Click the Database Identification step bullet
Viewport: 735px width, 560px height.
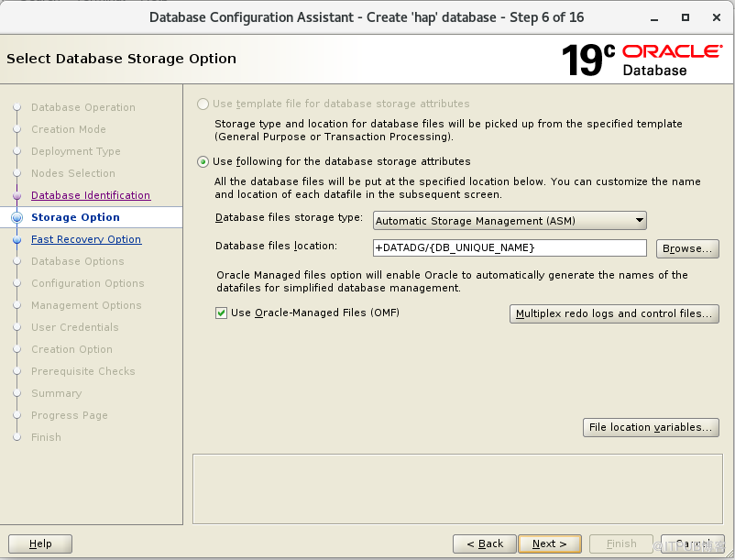16,195
